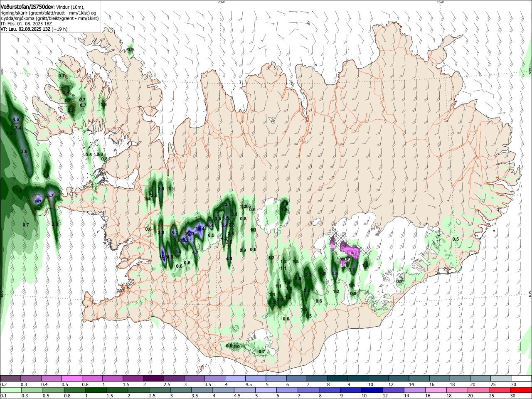Click the 4.6 precipitation value in western sea
This screenshot has height=399, width=532.
pos(16,119)
